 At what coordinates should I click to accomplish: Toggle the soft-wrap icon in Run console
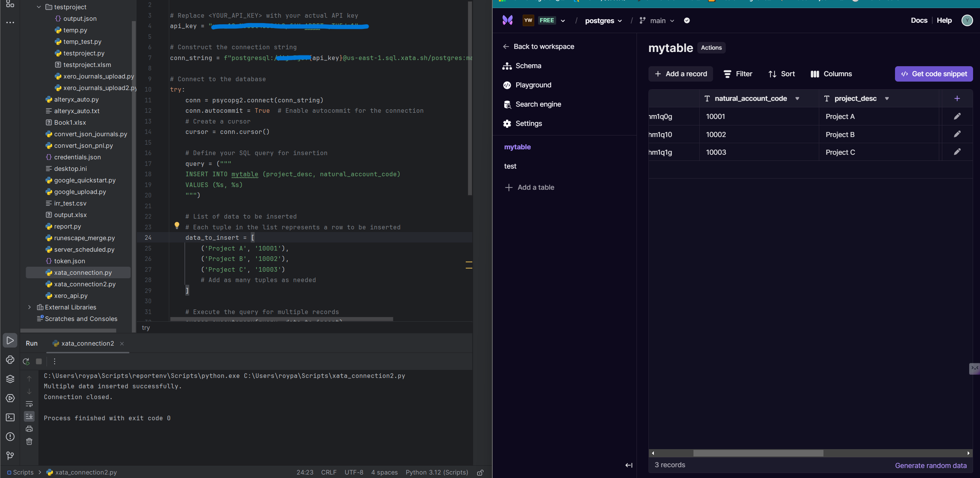pos(29,404)
